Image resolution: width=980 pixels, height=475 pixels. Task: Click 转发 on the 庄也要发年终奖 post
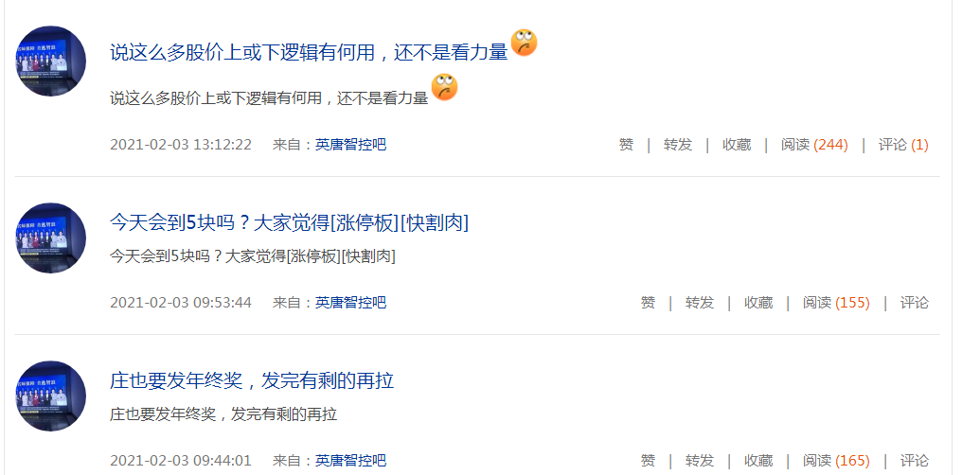click(x=700, y=461)
